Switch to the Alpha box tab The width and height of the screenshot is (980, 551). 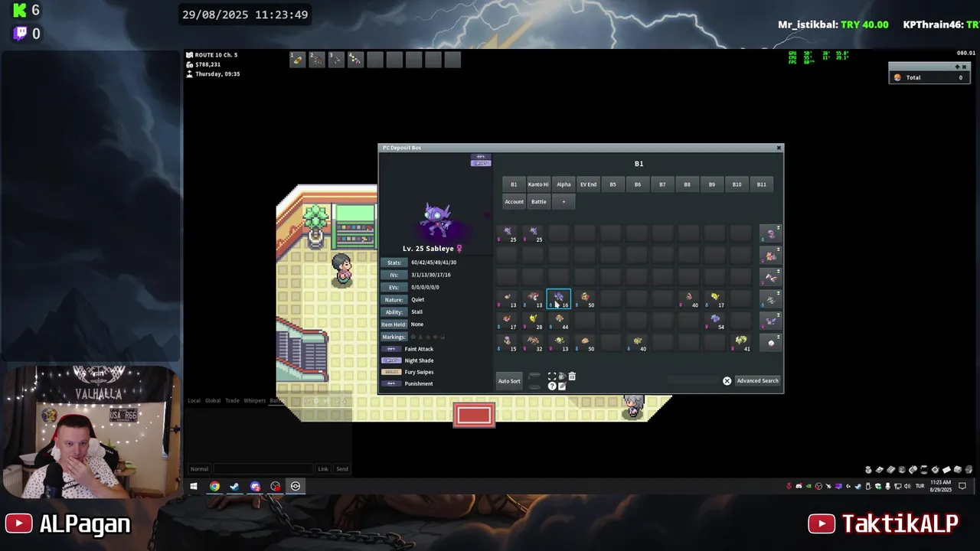point(563,184)
